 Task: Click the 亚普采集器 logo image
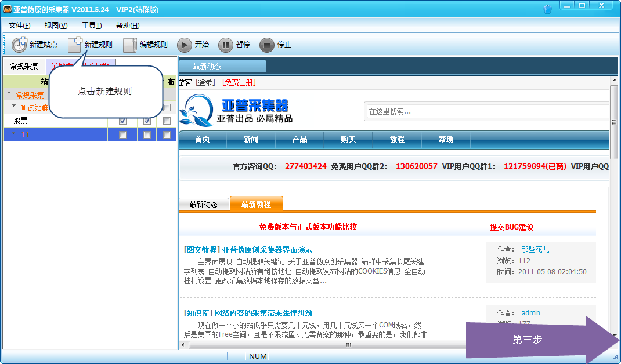click(x=236, y=111)
